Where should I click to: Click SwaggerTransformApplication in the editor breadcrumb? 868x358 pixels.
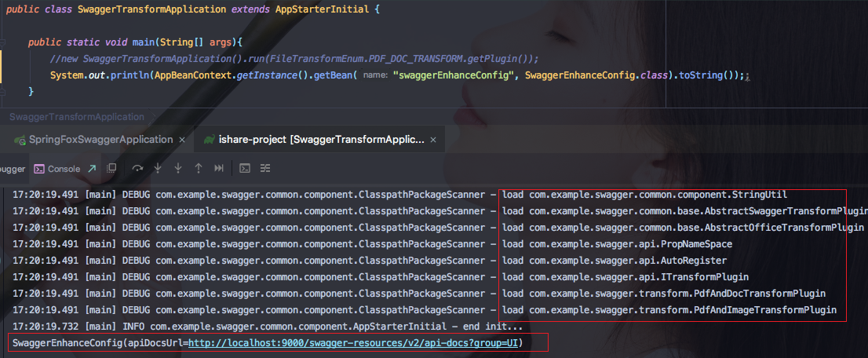(x=77, y=117)
